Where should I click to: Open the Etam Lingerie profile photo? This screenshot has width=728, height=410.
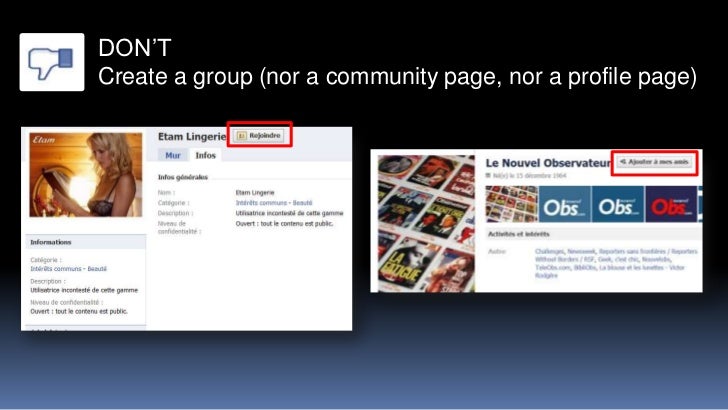tap(86, 175)
